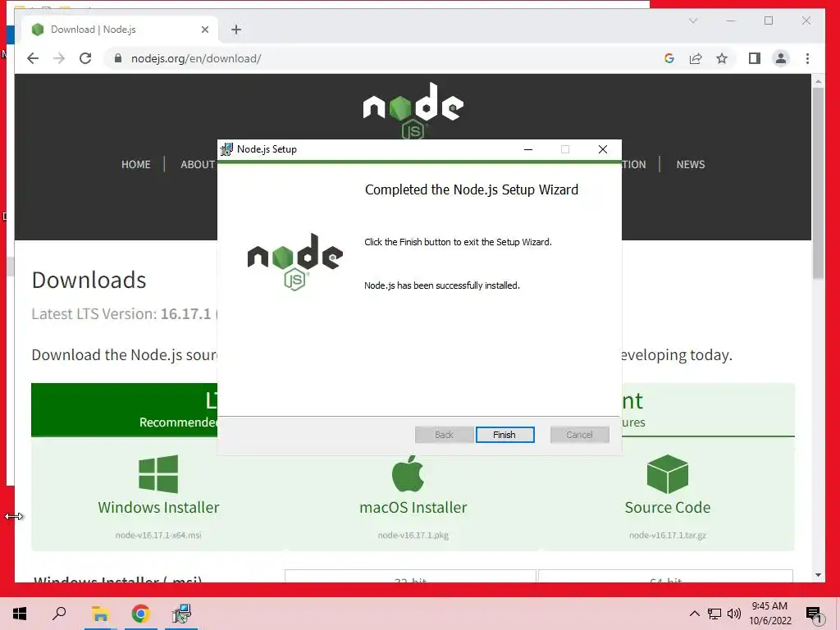
Task: Close the Node.js Setup dialog with X
Action: [x=603, y=149]
